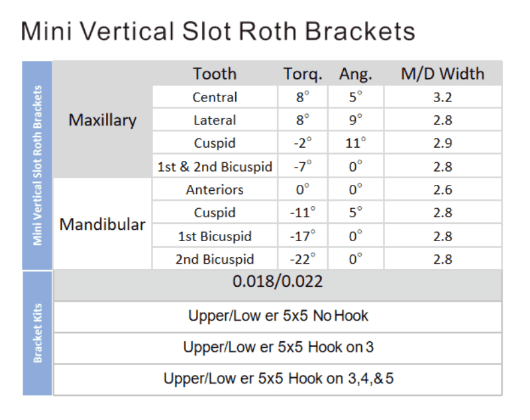Click the M/D Width column header
Viewport: 530px width, 420px height.
[443, 74]
